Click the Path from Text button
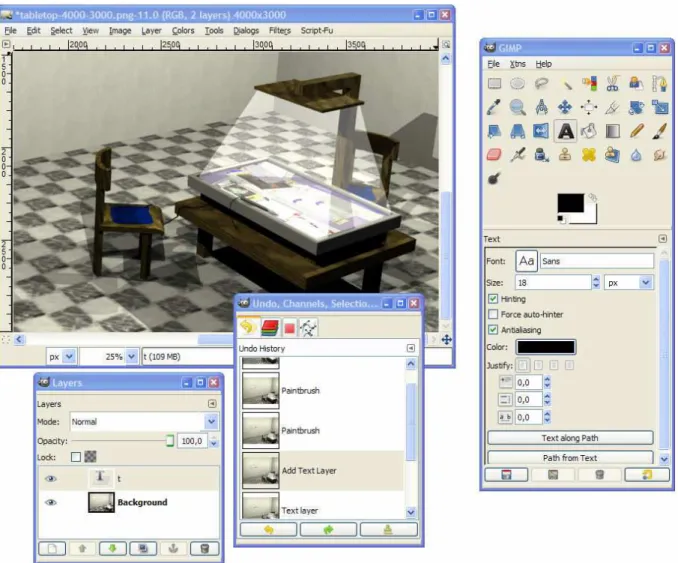Image resolution: width=678 pixels, height=563 pixels. 570,457
